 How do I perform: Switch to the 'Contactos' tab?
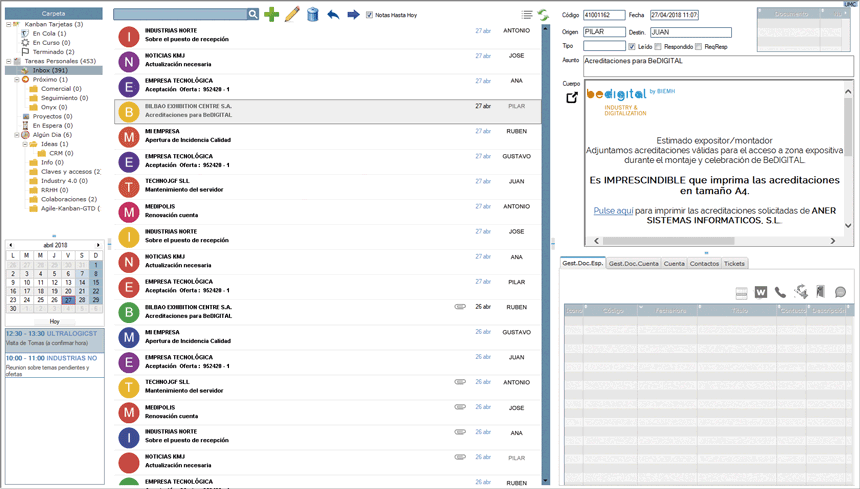[704, 264]
